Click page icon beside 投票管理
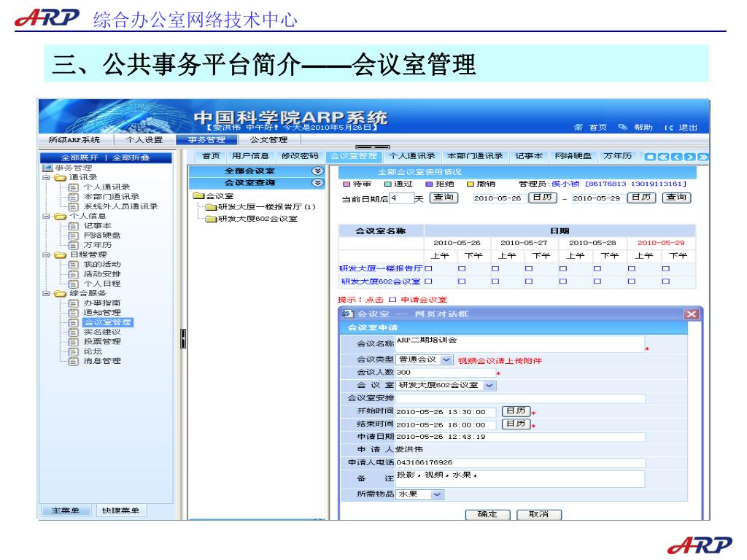Screen dimensions: 747x560 74,342
